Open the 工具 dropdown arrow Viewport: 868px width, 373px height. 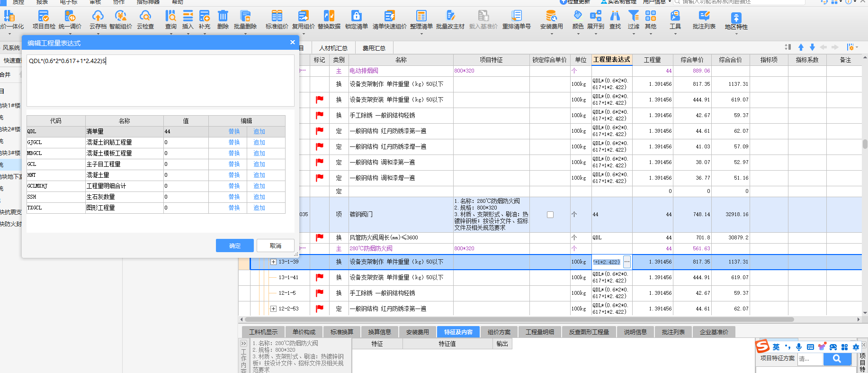675,34
